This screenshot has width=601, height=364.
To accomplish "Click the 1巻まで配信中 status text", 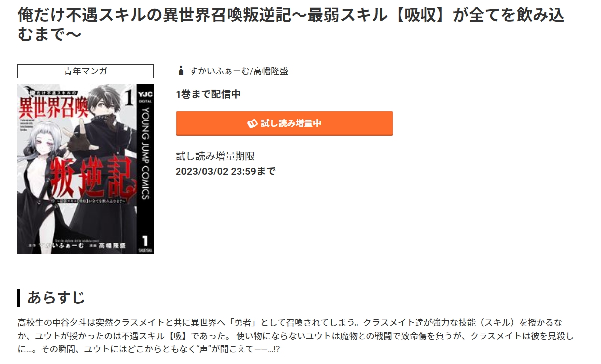I will pyautogui.click(x=208, y=94).
